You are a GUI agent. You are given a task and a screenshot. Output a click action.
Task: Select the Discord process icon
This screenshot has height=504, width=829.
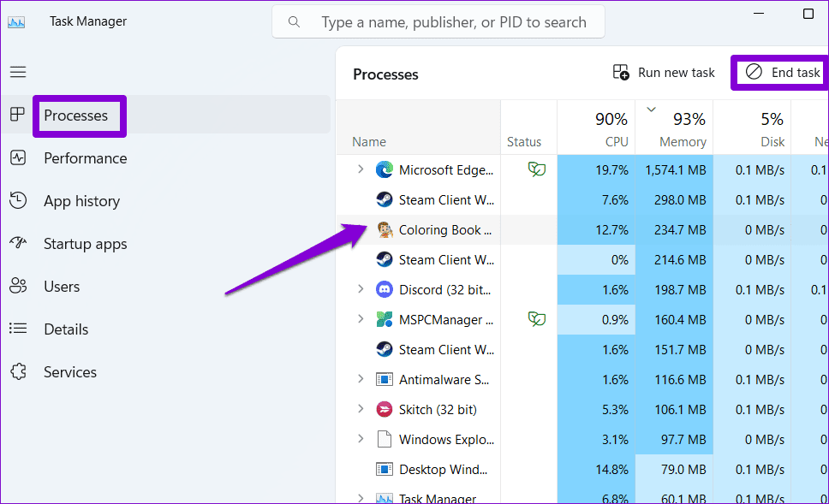(x=385, y=289)
